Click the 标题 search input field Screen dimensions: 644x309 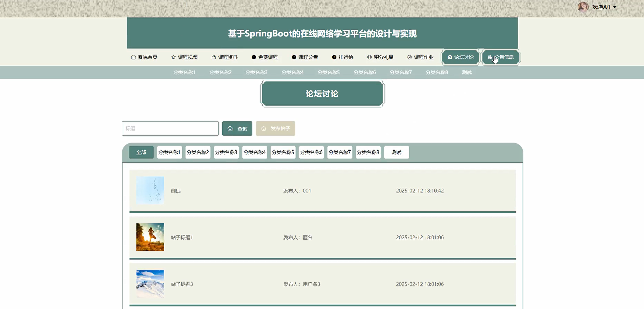170,128
